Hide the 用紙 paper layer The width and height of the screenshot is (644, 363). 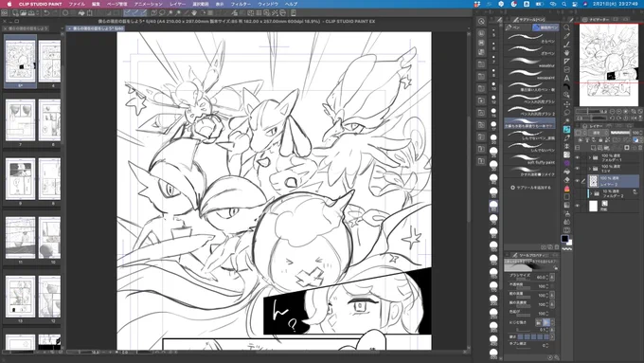[578, 205]
